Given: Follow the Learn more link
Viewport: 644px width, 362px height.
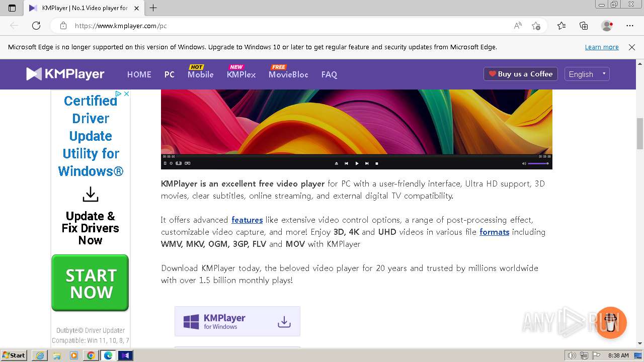Looking at the screenshot, I should click(x=602, y=47).
